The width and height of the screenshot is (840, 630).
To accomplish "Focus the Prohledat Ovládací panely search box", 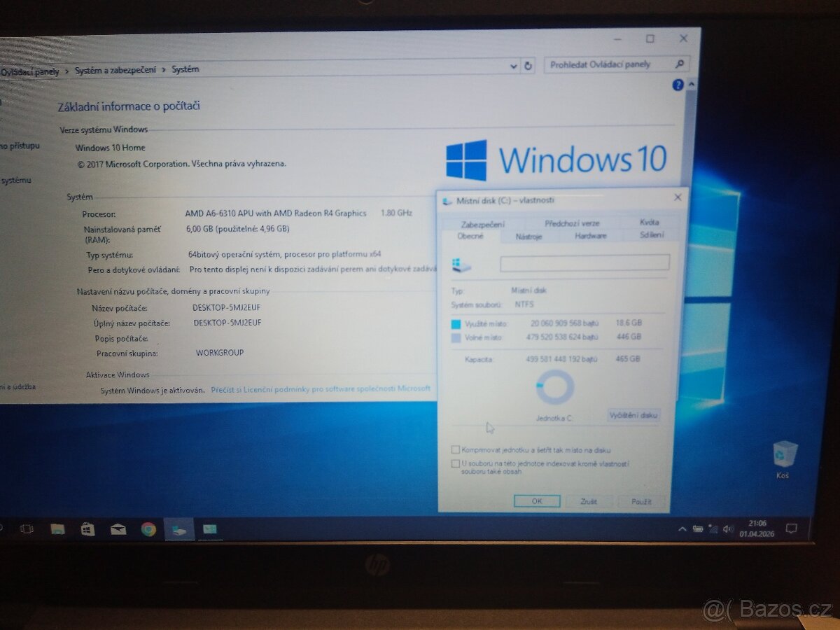I will coord(616,64).
